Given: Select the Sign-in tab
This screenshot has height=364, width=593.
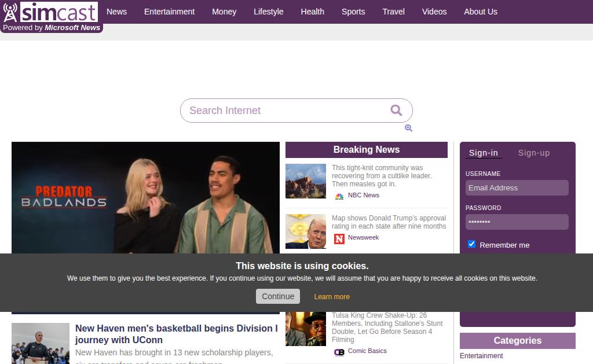Looking at the screenshot, I should point(483,153).
